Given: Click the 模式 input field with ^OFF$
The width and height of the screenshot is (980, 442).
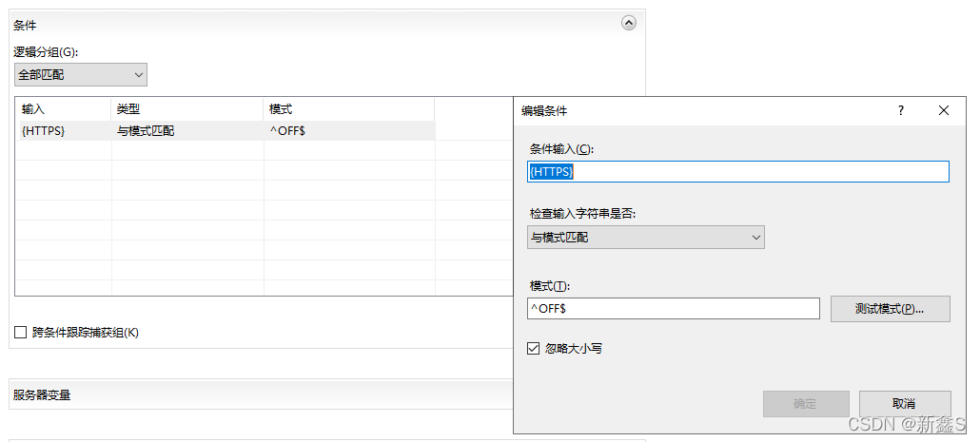Looking at the screenshot, I should tap(673, 309).
